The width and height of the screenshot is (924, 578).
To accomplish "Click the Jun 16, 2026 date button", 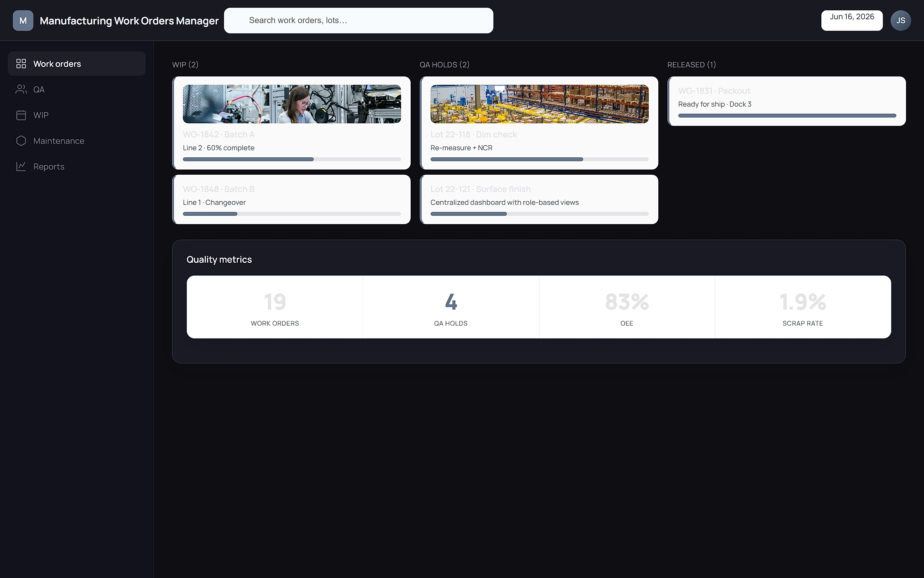I will coord(852,21).
